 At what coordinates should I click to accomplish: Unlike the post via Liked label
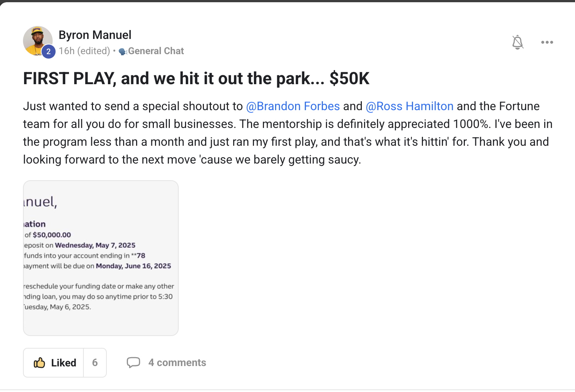click(x=64, y=363)
